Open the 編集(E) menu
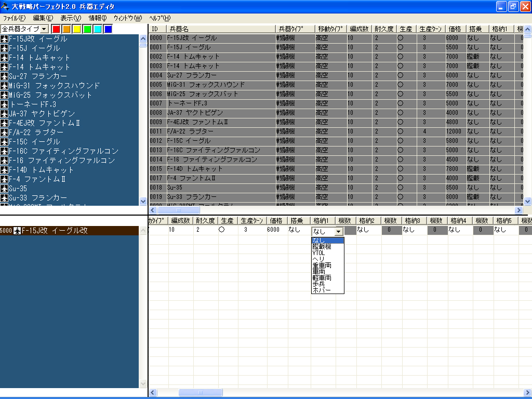Image resolution: width=532 pixels, height=399 pixels. pyautogui.click(x=43, y=18)
